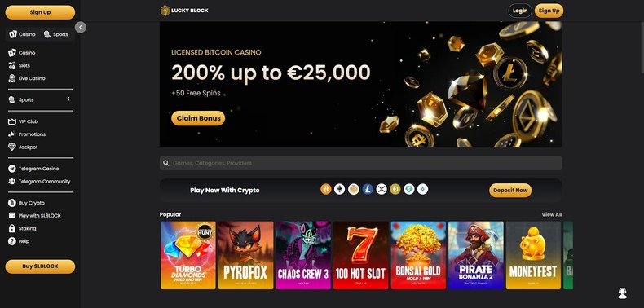Open VIP Club crown item
This screenshot has width=644, height=308.
pos(23,121)
